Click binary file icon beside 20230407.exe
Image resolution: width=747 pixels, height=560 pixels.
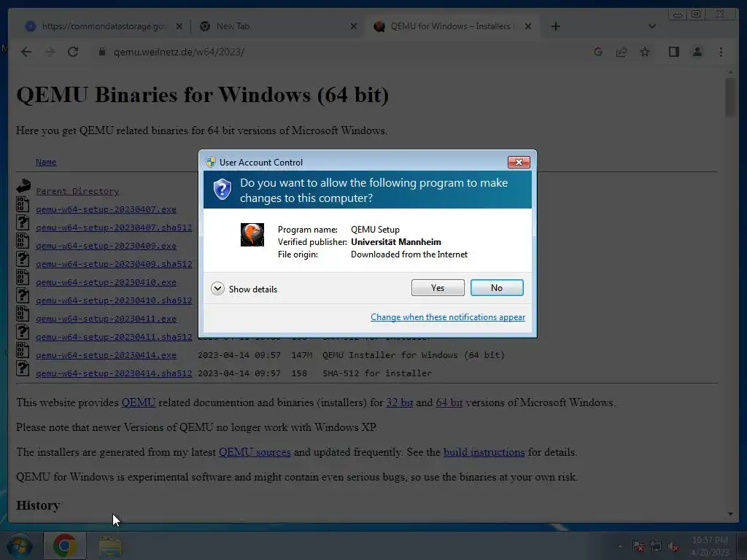point(23,204)
